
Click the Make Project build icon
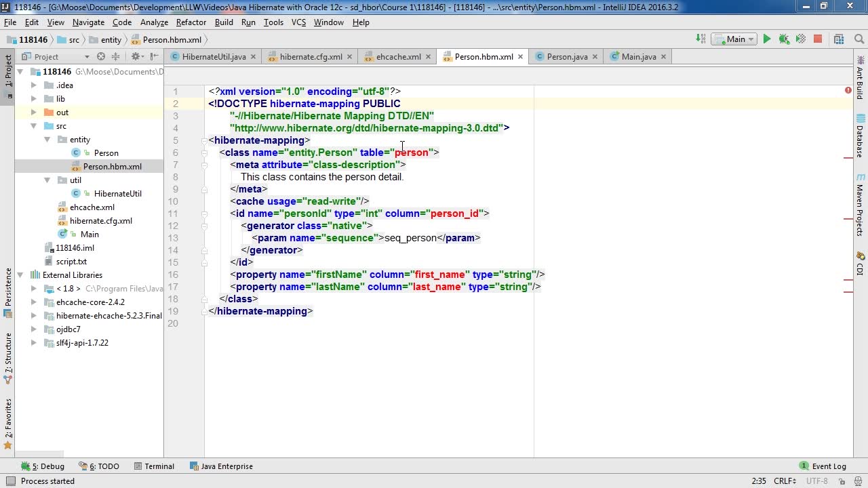701,39
